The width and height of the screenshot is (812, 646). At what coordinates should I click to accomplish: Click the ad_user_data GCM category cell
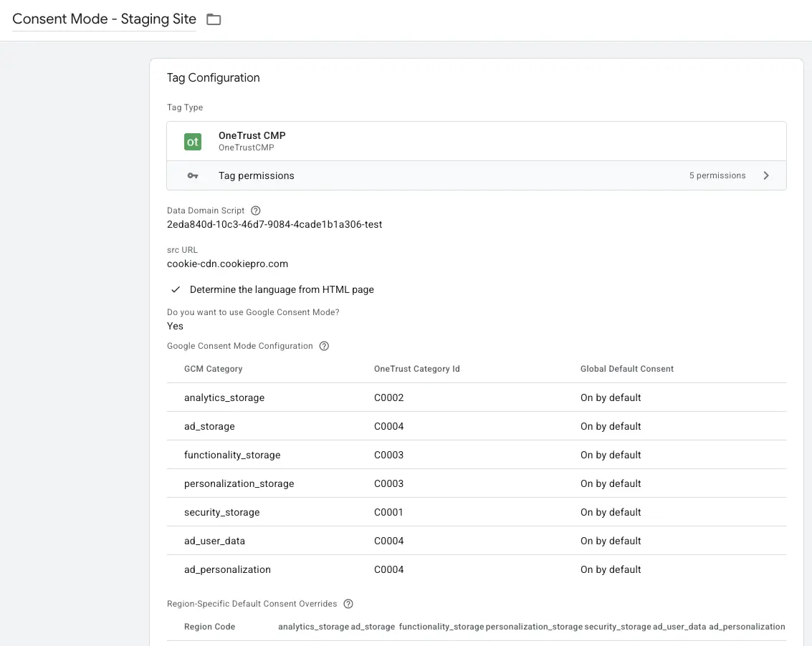[214, 541]
